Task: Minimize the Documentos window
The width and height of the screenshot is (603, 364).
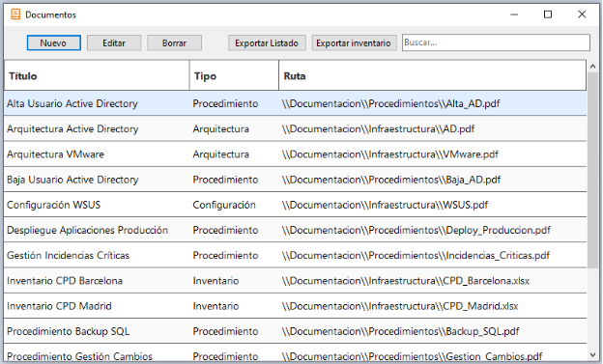Action: tap(514, 14)
